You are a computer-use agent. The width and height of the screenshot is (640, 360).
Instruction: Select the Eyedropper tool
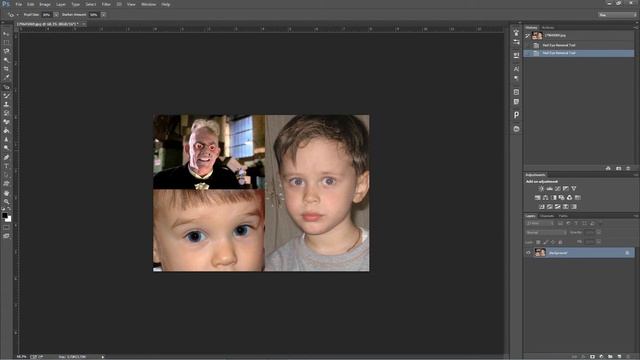pos(6,77)
